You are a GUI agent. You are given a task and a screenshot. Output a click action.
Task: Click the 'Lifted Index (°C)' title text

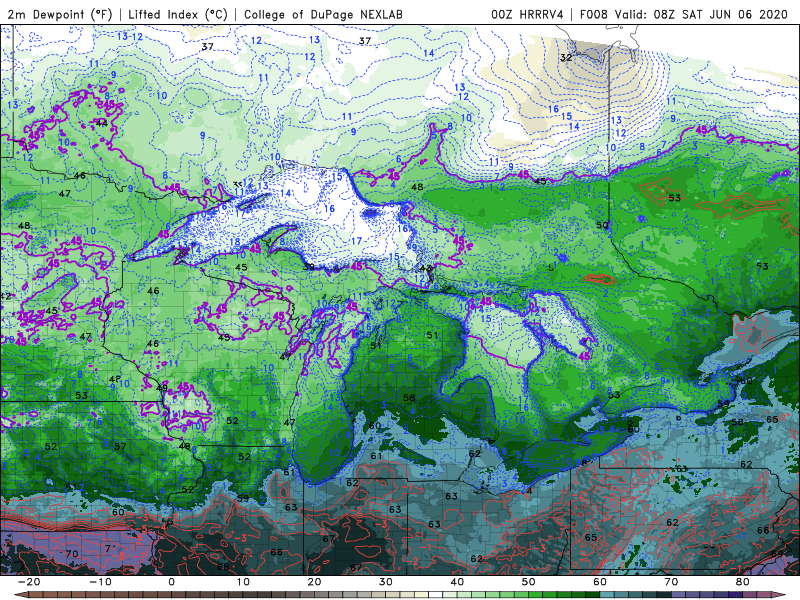pyautogui.click(x=178, y=14)
